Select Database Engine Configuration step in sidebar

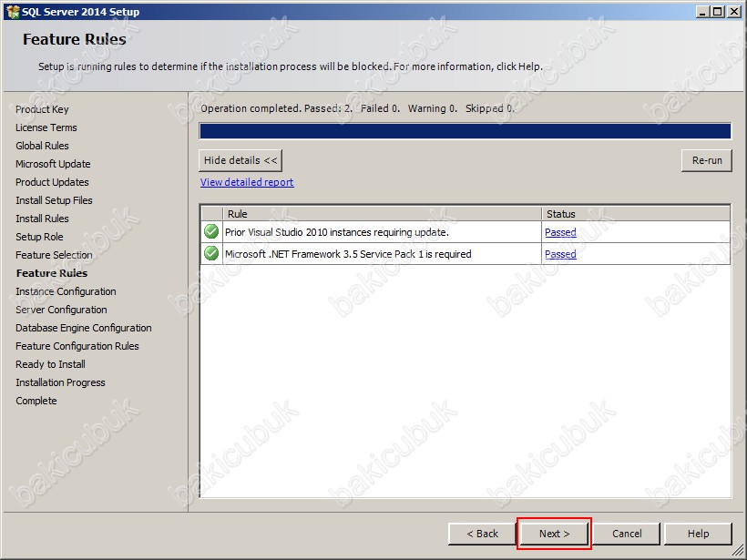(84, 328)
